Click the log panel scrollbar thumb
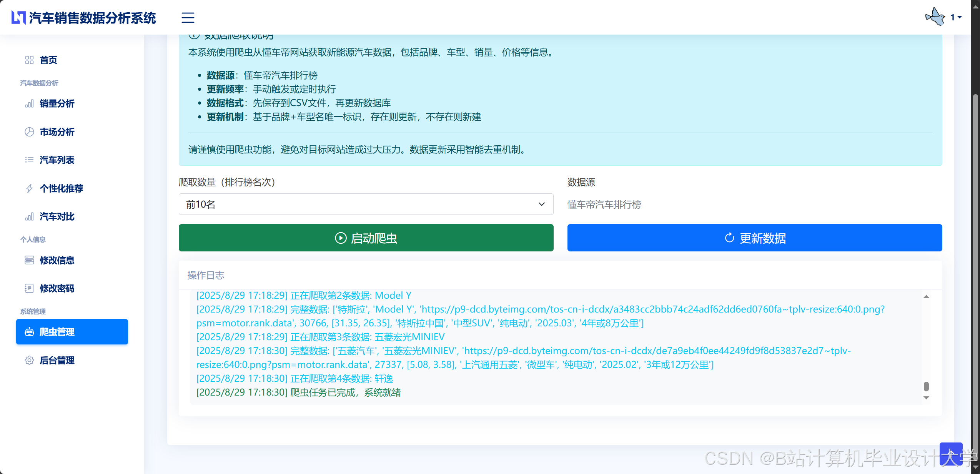This screenshot has height=474, width=980. click(926, 386)
